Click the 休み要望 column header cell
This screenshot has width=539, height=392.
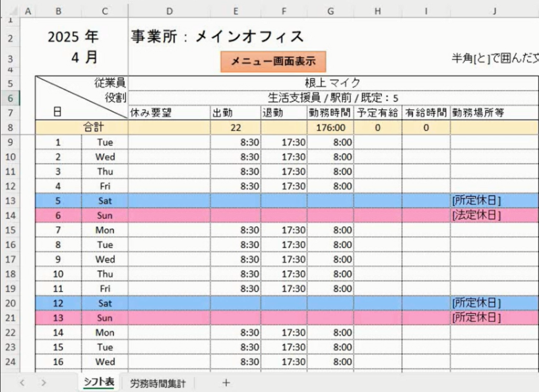click(x=170, y=112)
